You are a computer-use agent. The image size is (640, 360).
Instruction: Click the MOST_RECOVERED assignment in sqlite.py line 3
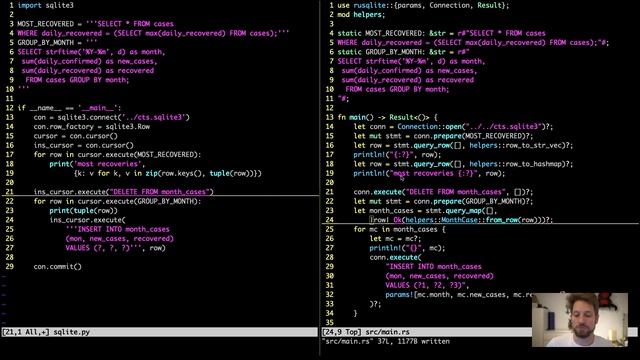(96, 24)
